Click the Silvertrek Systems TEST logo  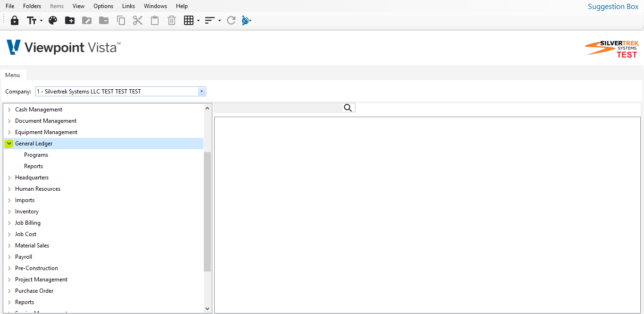click(612, 49)
